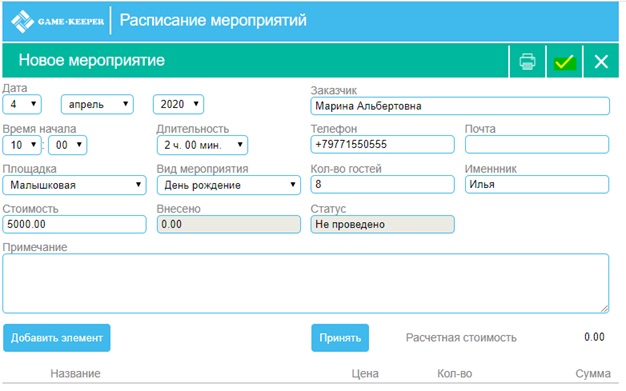Screen dimensions: 626x391
Task: Expand the start hour dropdown showing 10
Action: click(x=22, y=145)
